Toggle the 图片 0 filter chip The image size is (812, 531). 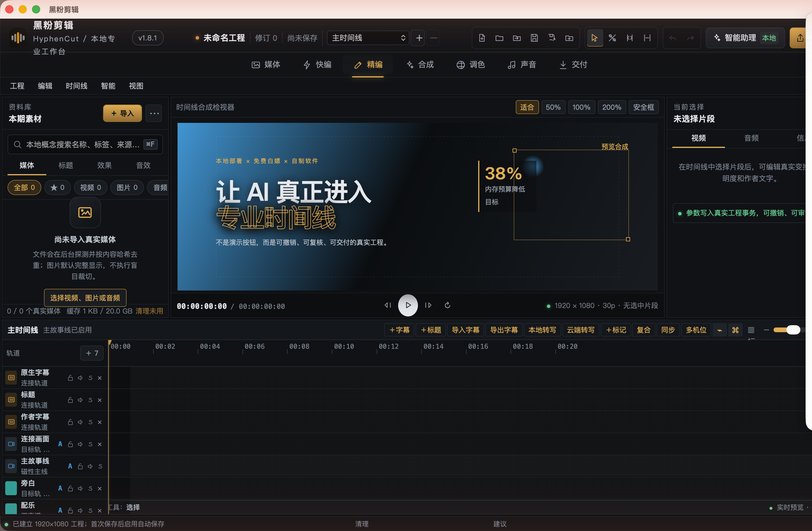click(x=127, y=188)
